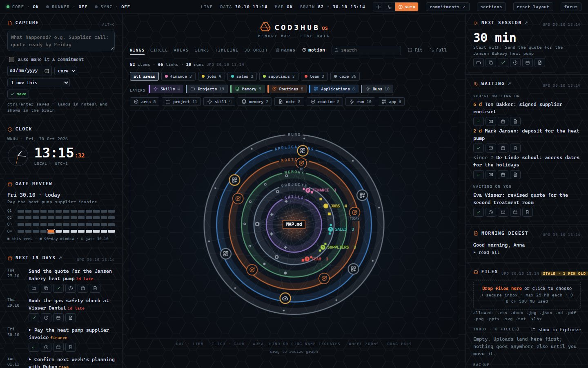
Task: Click the map search field
Action: coord(366,50)
